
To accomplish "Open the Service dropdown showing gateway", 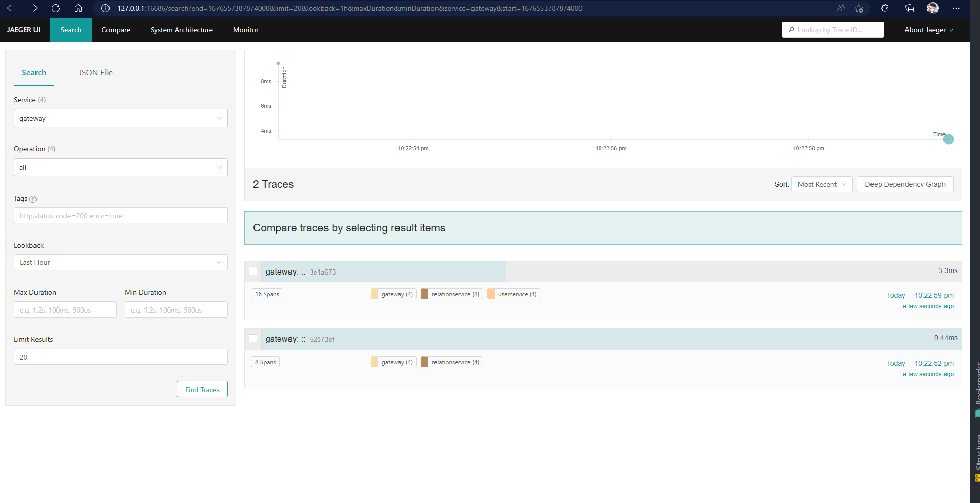I will [121, 118].
